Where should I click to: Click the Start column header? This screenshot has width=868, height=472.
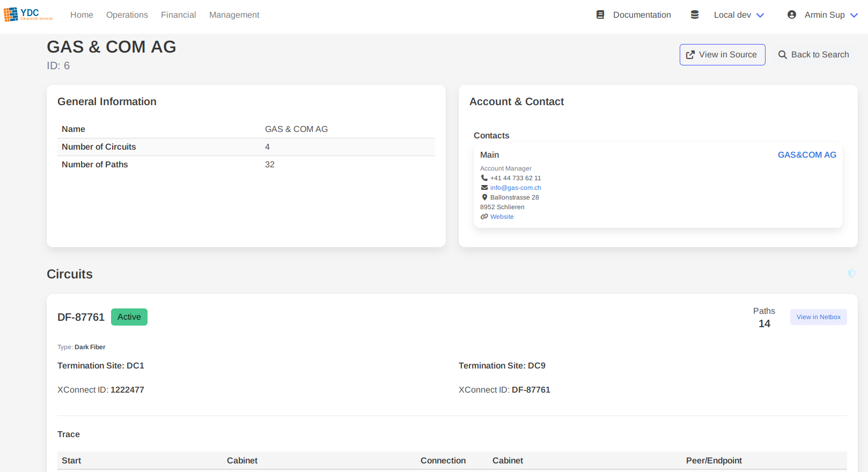(x=71, y=461)
